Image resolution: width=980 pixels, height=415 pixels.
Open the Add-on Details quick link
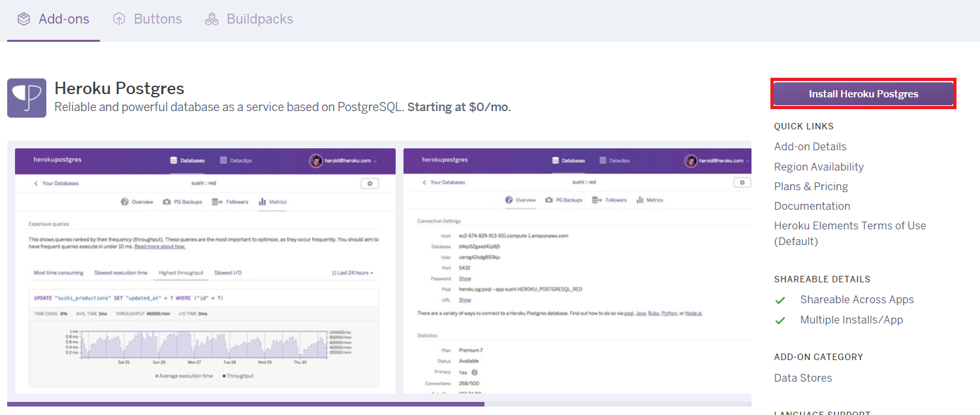click(x=810, y=146)
